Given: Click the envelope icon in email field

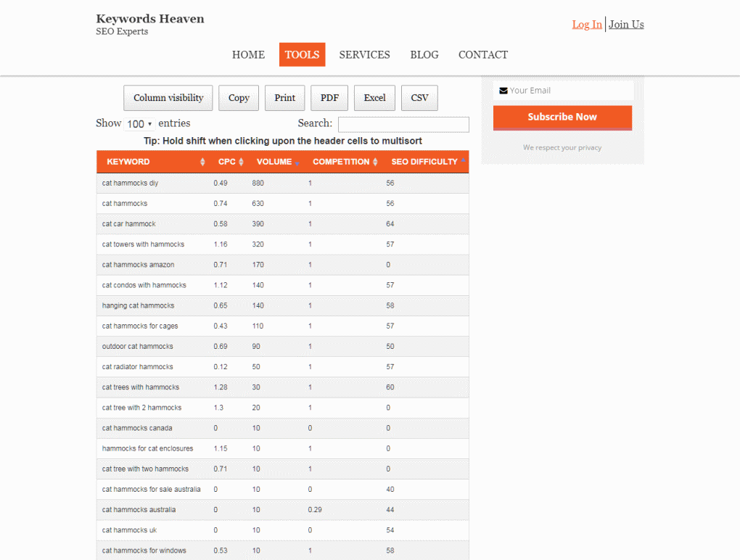Looking at the screenshot, I should tap(503, 91).
